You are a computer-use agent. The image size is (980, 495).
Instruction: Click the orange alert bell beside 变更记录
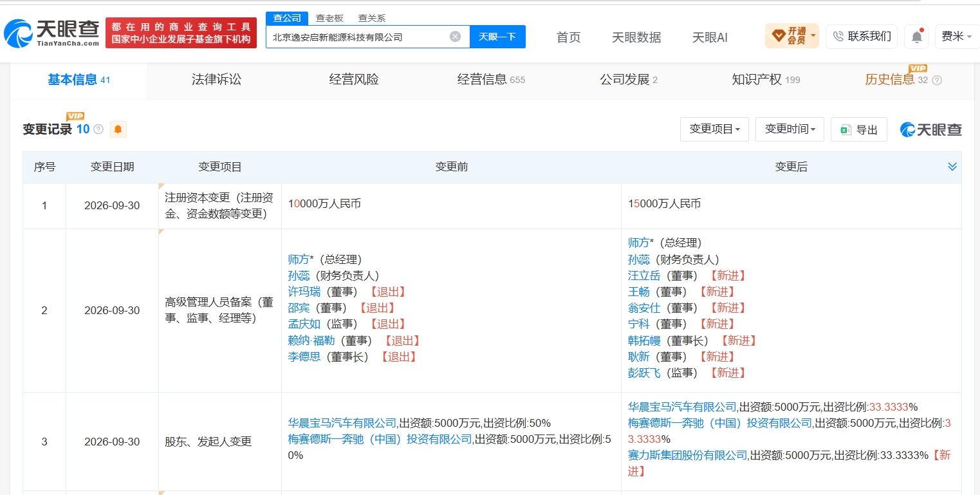(118, 129)
